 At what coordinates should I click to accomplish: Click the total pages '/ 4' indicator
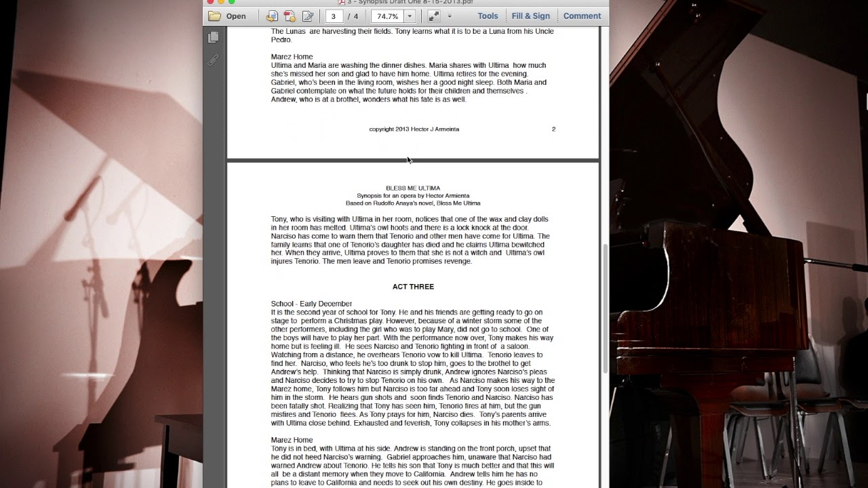(353, 16)
